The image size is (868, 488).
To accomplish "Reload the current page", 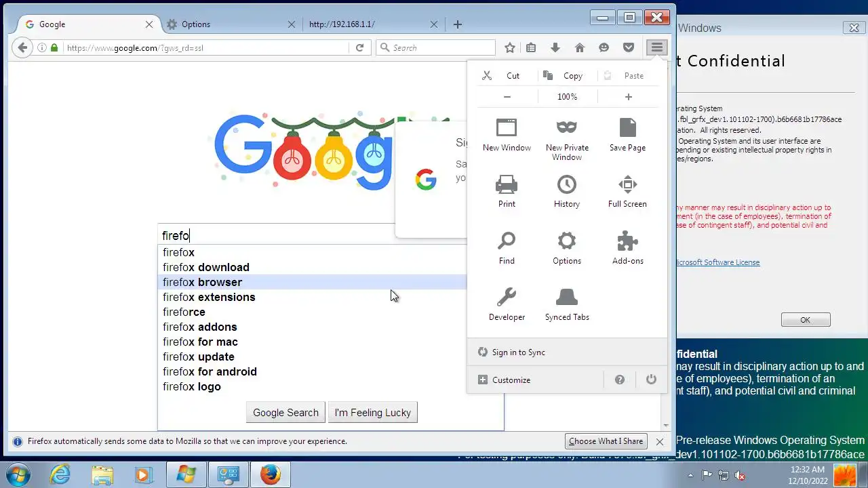I will (x=359, y=47).
